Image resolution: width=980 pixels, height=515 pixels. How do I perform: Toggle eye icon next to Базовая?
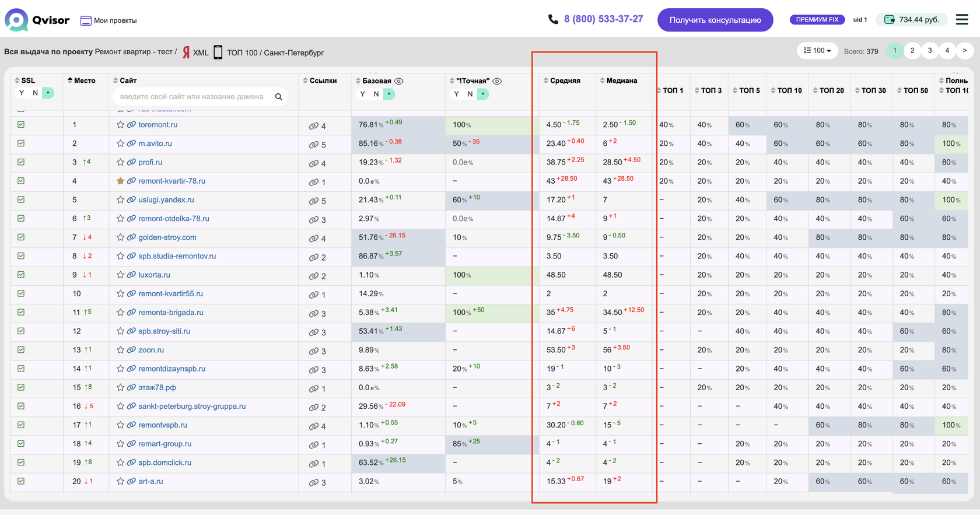399,81
